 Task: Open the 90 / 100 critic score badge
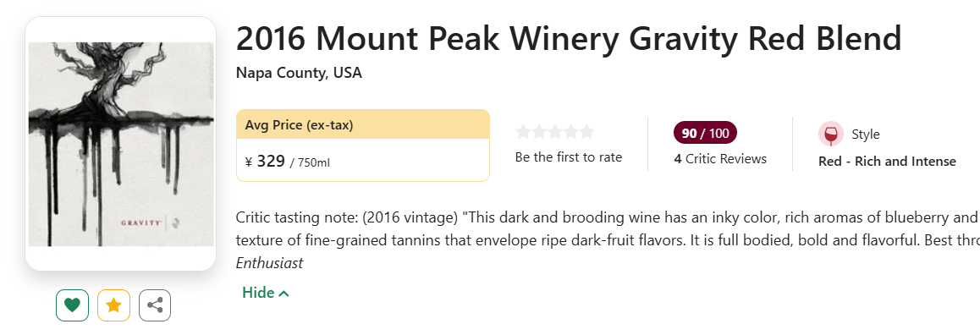705,133
